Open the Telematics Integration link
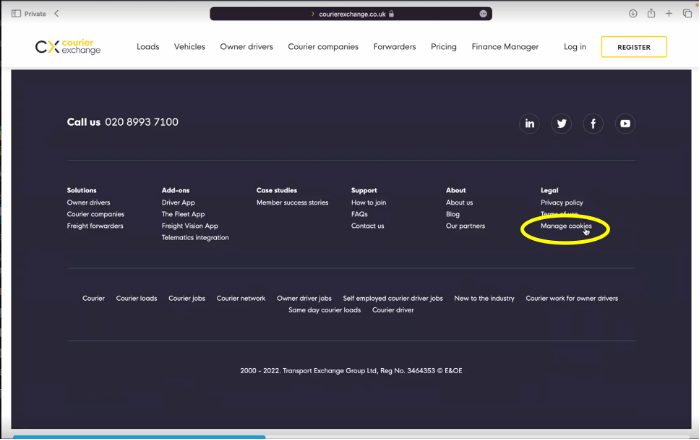 coord(195,237)
